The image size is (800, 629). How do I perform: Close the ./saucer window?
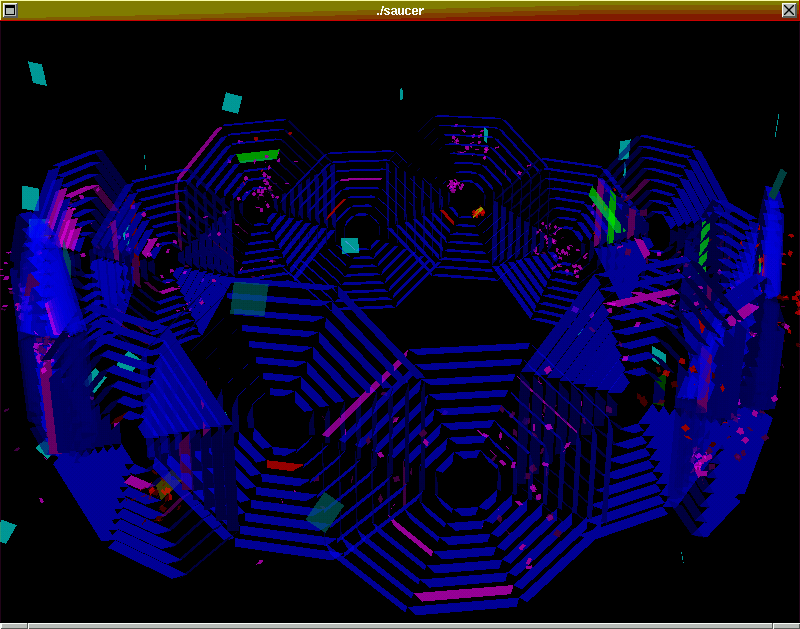click(789, 10)
